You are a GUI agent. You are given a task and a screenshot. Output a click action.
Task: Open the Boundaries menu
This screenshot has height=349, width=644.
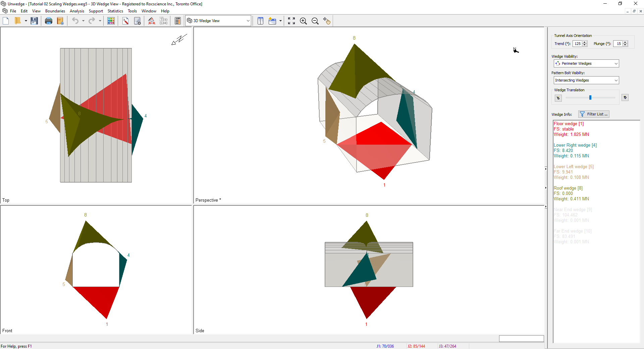55,11
